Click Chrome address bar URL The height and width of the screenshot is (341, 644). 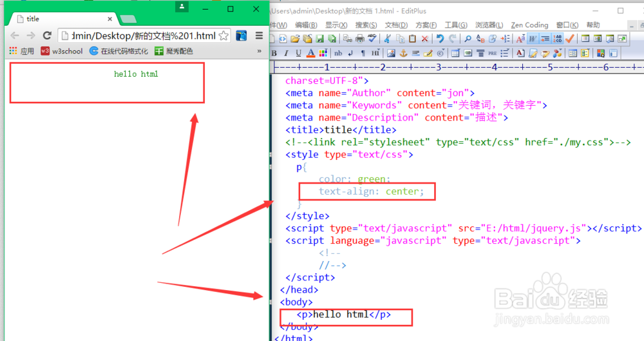[x=144, y=36]
